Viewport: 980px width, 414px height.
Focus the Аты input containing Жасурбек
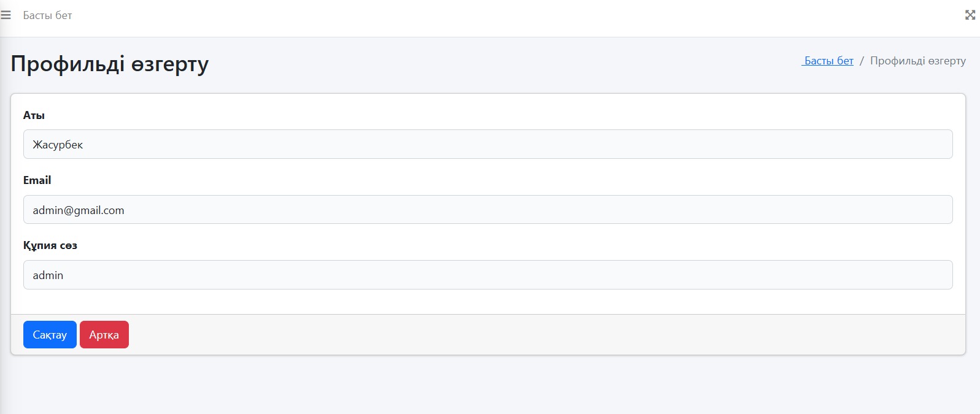point(487,144)
